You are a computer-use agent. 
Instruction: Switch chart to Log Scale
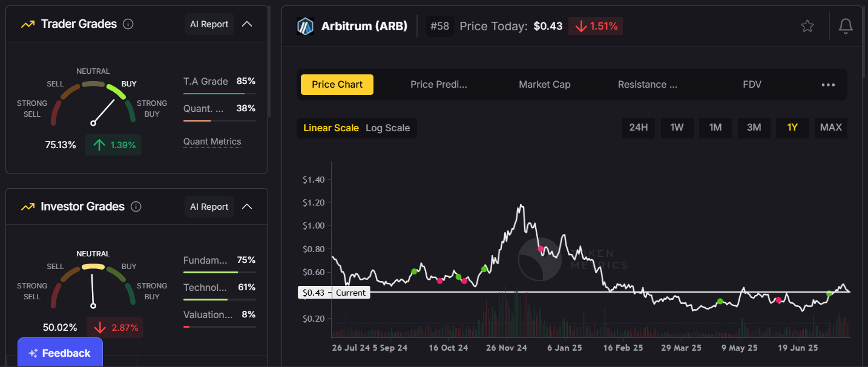[388, 128]
